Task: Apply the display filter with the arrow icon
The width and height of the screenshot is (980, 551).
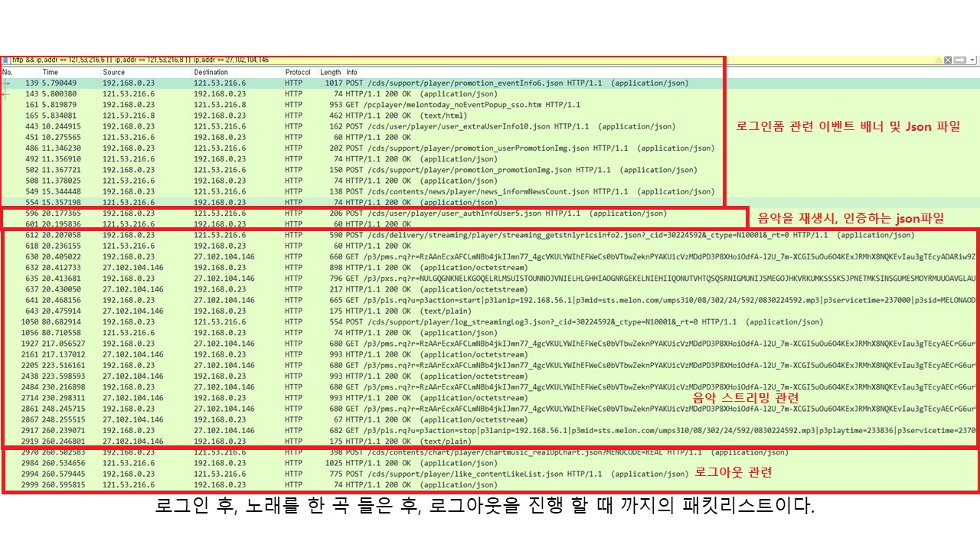Action: 959,60
